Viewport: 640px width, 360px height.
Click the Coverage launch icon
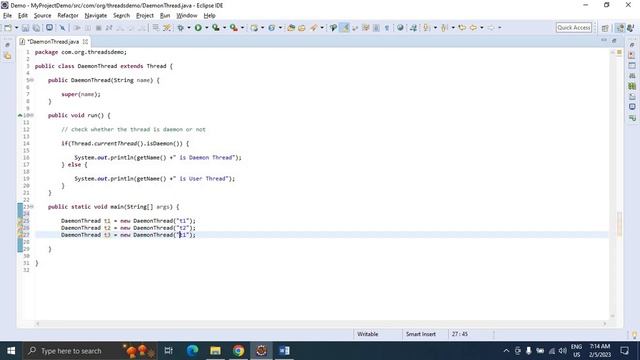click(216, 28)
